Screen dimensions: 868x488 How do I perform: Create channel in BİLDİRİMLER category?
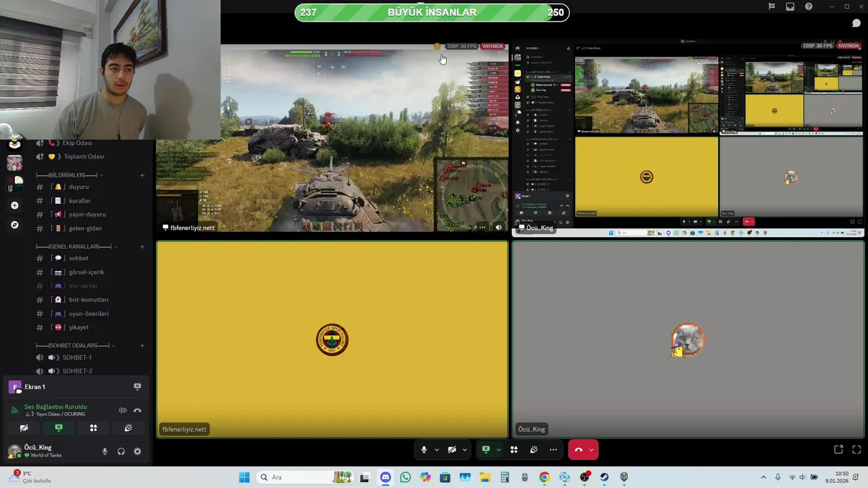[x=142, y=176]
